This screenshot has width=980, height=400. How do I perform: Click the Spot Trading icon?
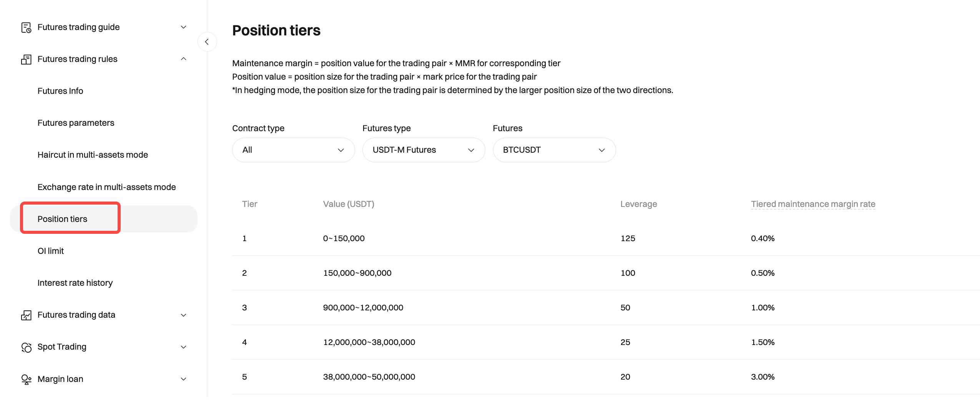coord(26,347)
